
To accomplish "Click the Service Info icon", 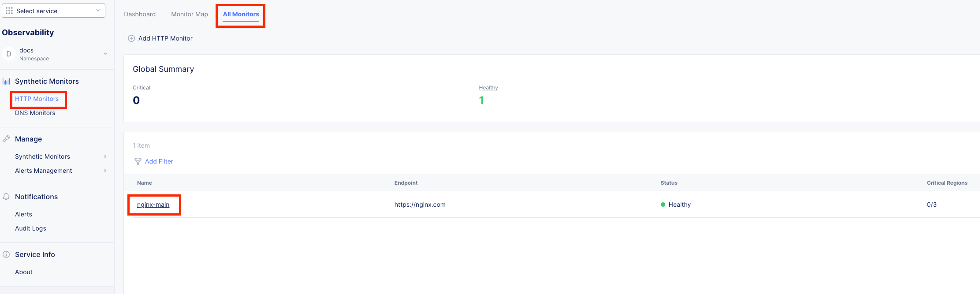I will [x=6, y=254].
